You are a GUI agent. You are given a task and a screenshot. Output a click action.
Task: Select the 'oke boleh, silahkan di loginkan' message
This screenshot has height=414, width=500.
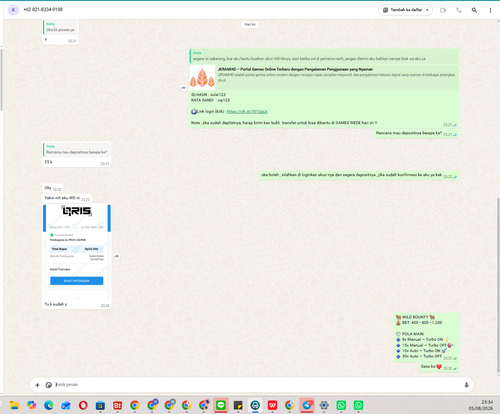click(x=359, y=175)
